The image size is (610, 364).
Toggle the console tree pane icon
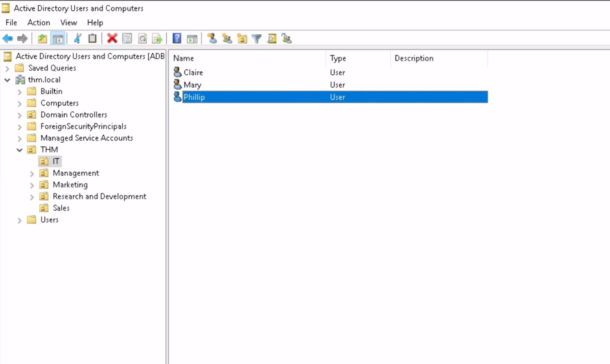[58, 39]
